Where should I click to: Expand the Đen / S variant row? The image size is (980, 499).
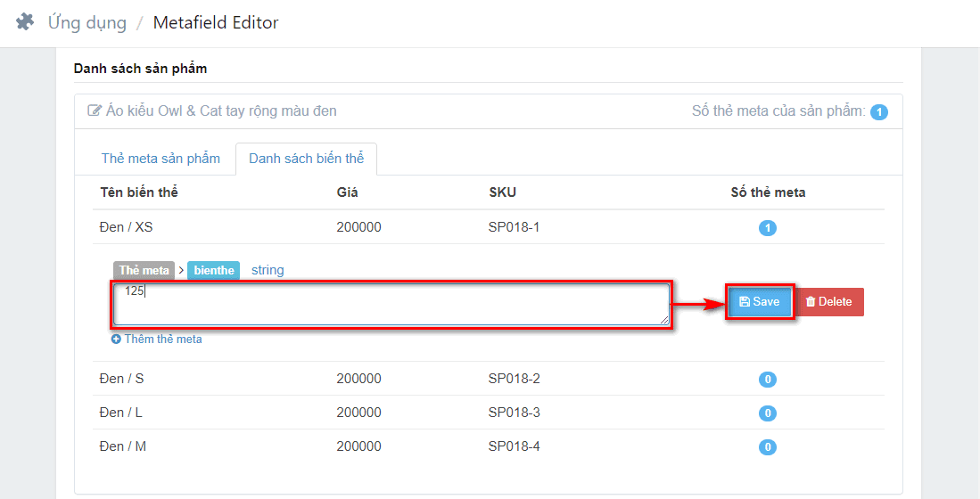pos(121,379)
